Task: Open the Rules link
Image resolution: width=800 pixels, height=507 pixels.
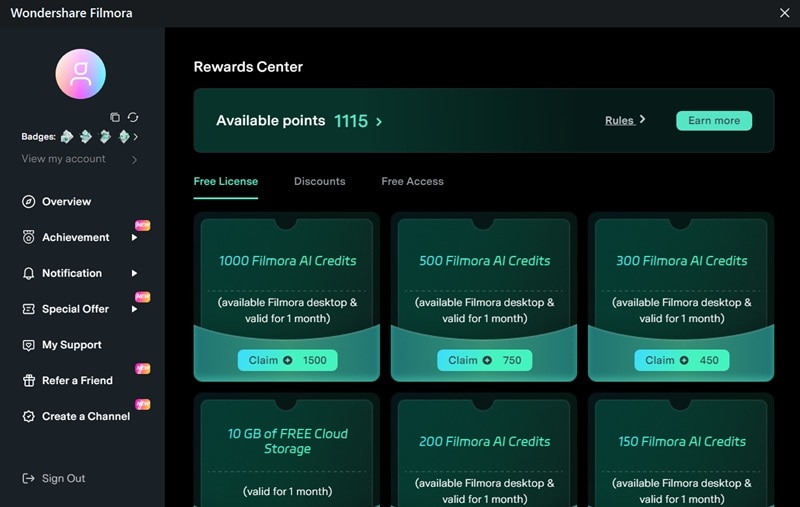Action: pyautogui.click(x=619, y=120)
